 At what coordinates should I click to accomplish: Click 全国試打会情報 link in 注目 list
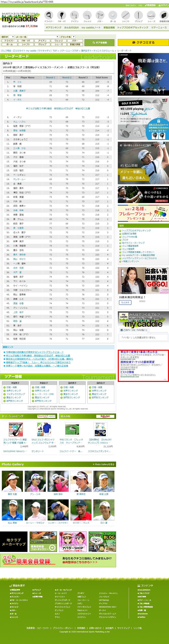[129, 234]
